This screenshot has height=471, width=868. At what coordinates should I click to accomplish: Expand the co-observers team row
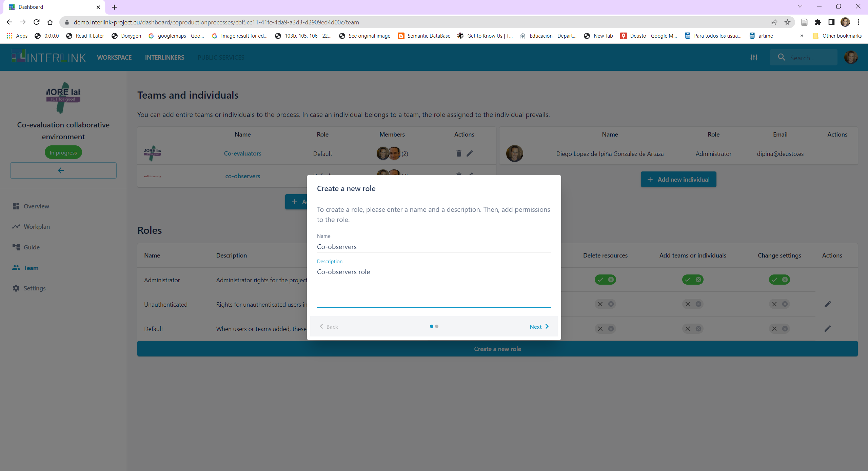[x=242, y=176]
